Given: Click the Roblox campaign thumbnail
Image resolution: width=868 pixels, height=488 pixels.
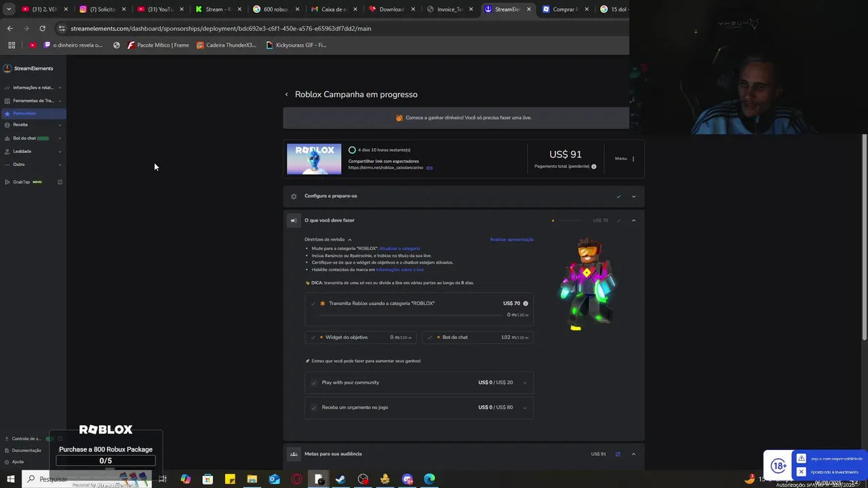Looking at the screenshot, I should (x=314, y=159).
